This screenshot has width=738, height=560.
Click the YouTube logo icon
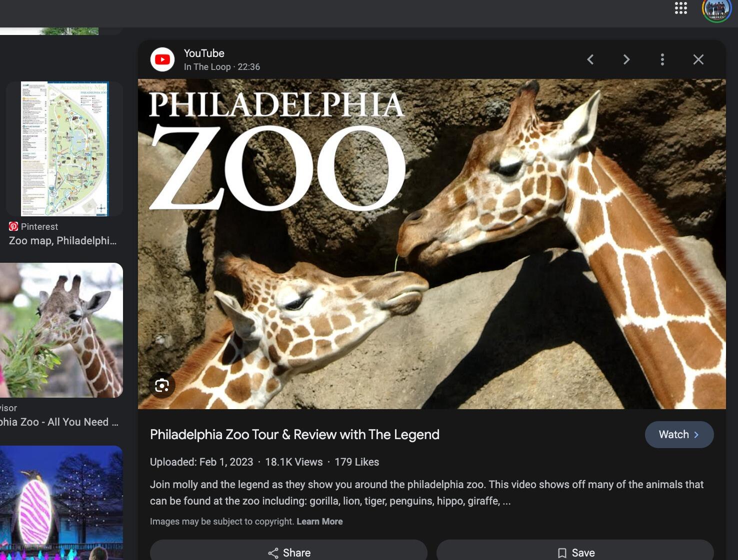[x=162, y=59]
